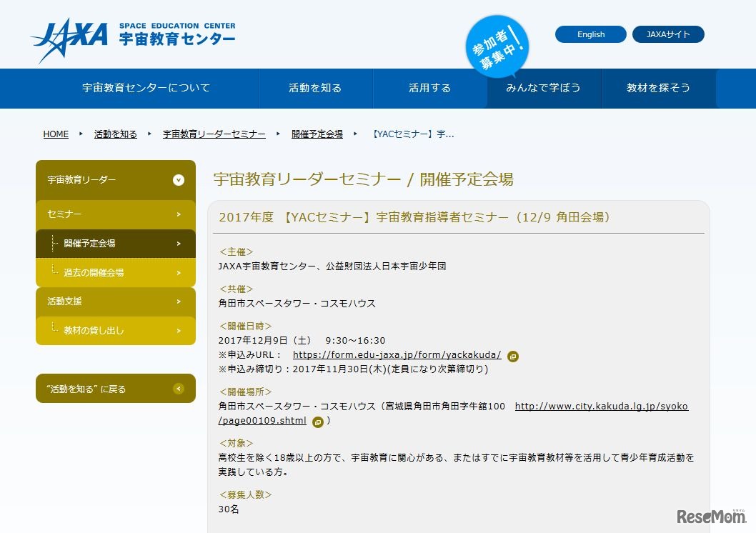Click back arrow icon on "活動を知る"に戻る button
The width and height of the screenshot is (756, 533).
pyautogui.click(x=177, y=388)
